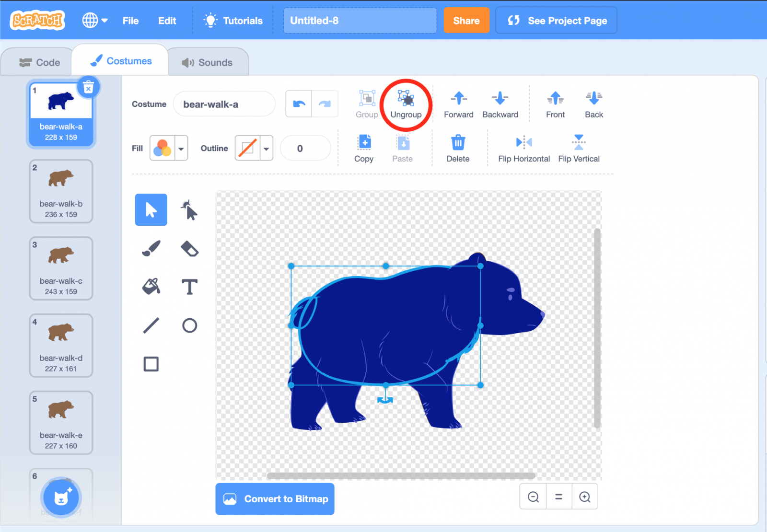
Task: Click Convert to Bitmap
Action: (x=274, y=499)
